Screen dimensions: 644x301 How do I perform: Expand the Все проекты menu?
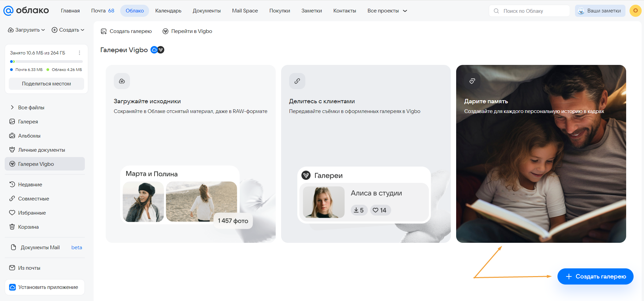tap(387, 11)
